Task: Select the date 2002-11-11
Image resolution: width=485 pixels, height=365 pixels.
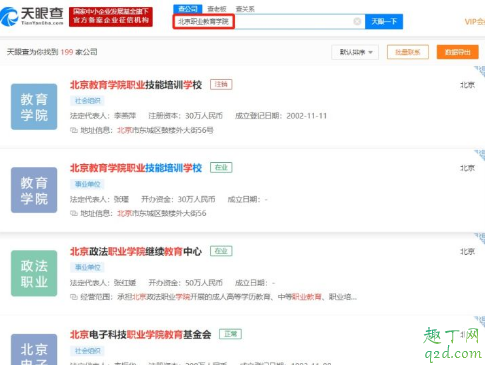Action: tap(306, 116)
